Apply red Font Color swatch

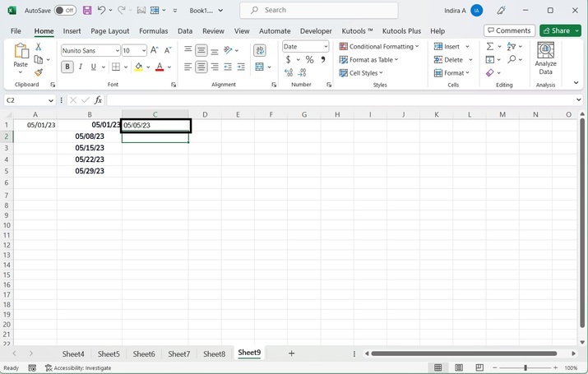[160, 67]
